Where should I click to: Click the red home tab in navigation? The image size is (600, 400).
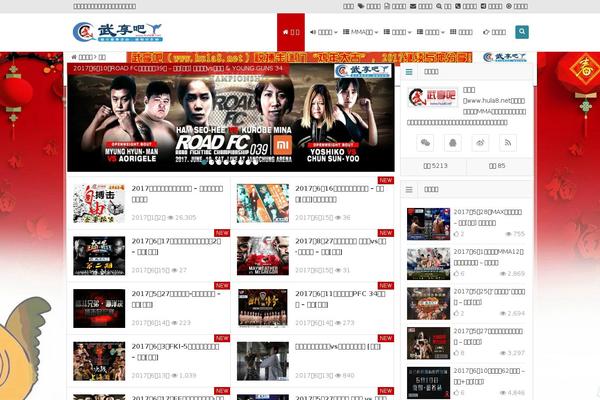291,32
